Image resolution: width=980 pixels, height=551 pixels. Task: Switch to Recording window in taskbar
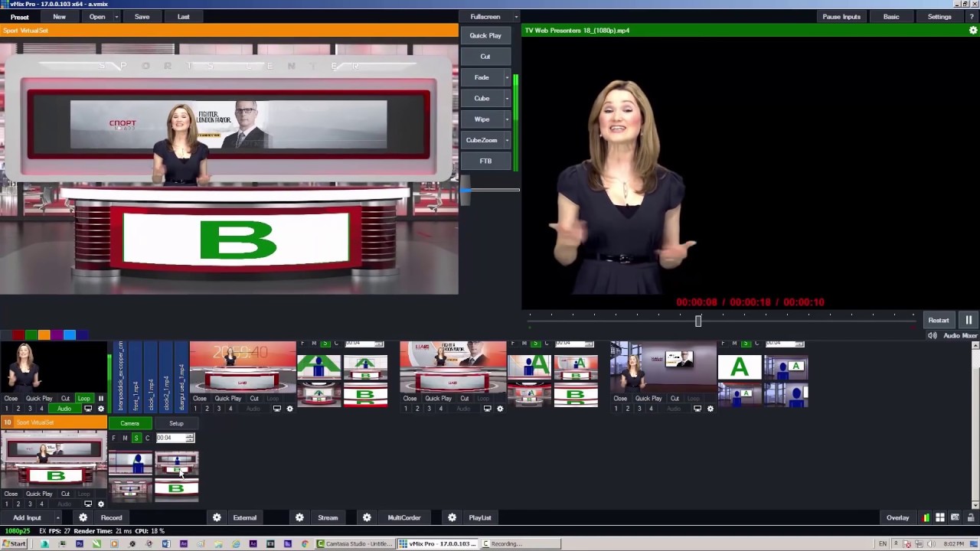click(x=521, y=544)
